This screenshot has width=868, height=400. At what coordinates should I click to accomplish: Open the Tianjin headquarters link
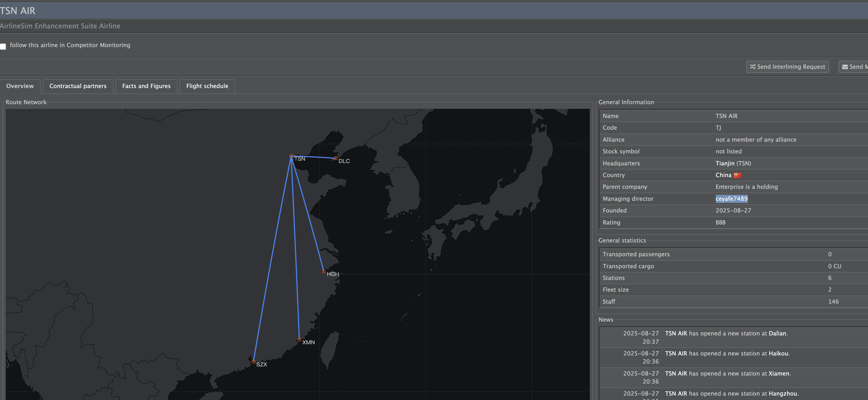725,163
